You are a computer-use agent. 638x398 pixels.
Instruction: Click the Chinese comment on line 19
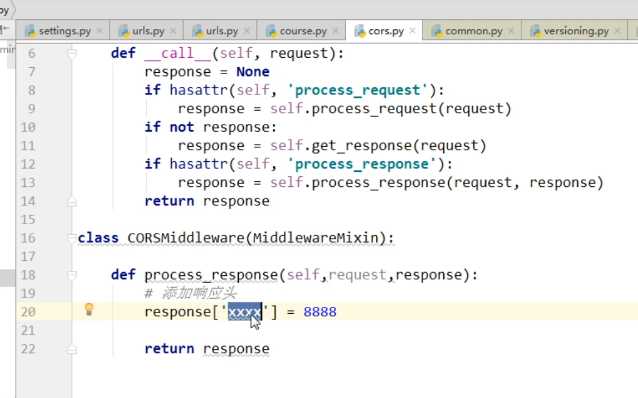coord(191,293)
